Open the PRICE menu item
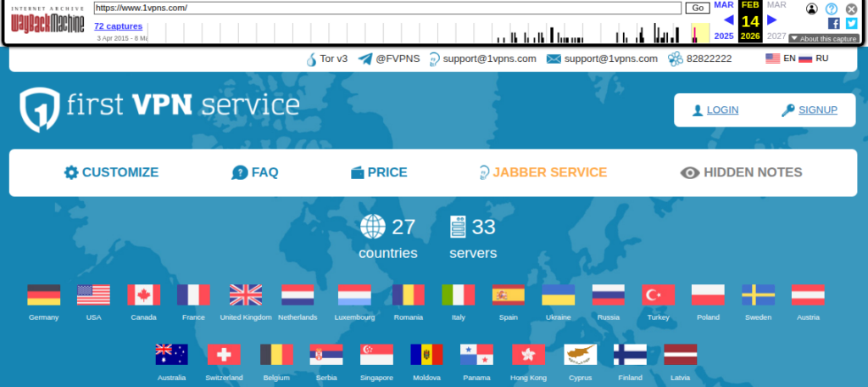This screenshot has width=868, height=387. click(379, 172)
